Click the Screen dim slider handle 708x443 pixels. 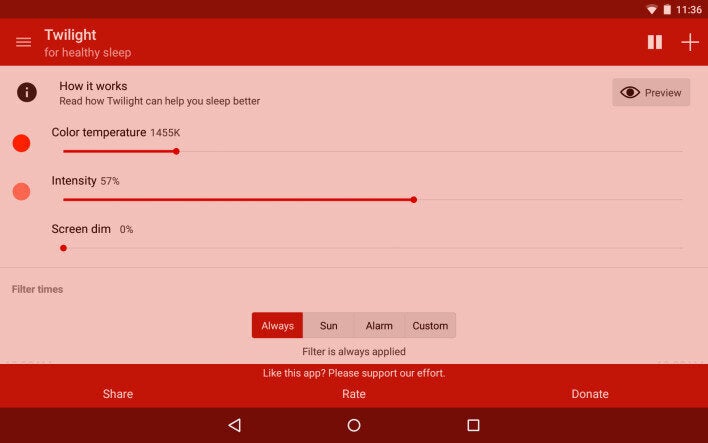coord(64,248)
